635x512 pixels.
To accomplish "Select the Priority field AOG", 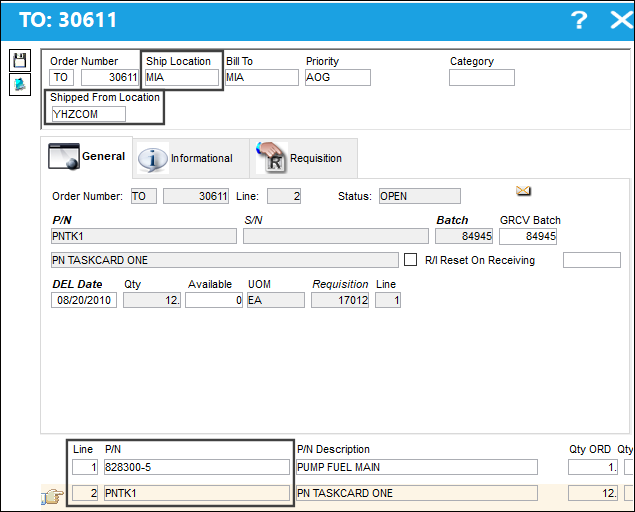I will click(x=338, y=77).
